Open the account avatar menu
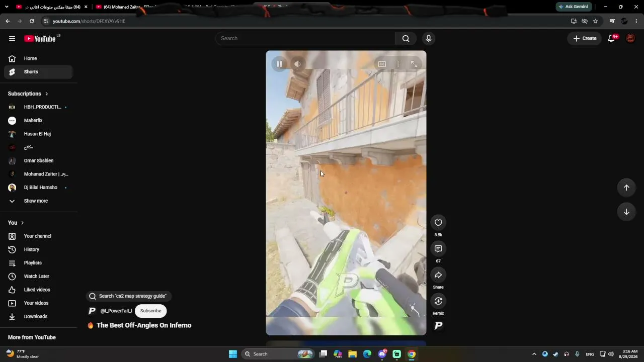Screen dimensions: 644x362 [630, 39]
